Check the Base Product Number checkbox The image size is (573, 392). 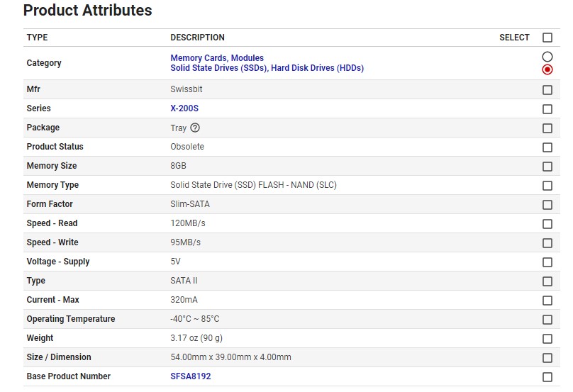point(547,377)
